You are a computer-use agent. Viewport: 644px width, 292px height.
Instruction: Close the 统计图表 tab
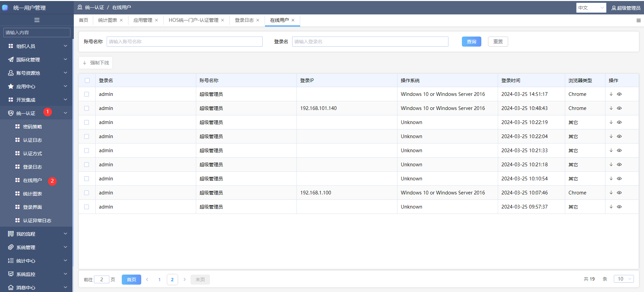coord(121,20)
